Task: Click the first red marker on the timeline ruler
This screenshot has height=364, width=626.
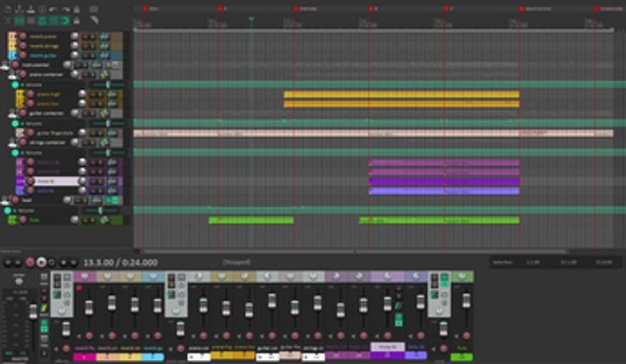Action: (x=145, y=8)
